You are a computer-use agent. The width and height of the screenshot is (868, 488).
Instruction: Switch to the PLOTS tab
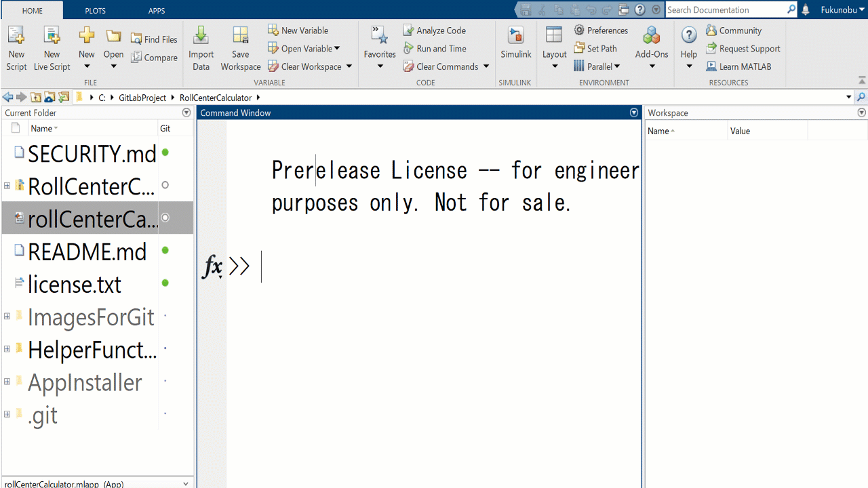[x=95, y=11]
